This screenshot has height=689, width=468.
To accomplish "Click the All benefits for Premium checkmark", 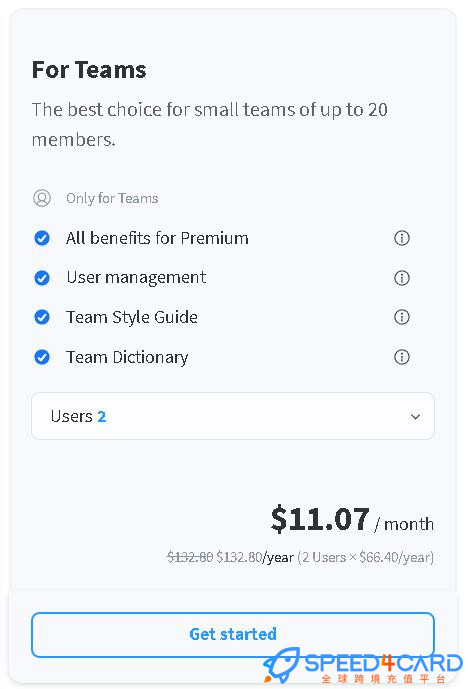I will tap(42, 238).
